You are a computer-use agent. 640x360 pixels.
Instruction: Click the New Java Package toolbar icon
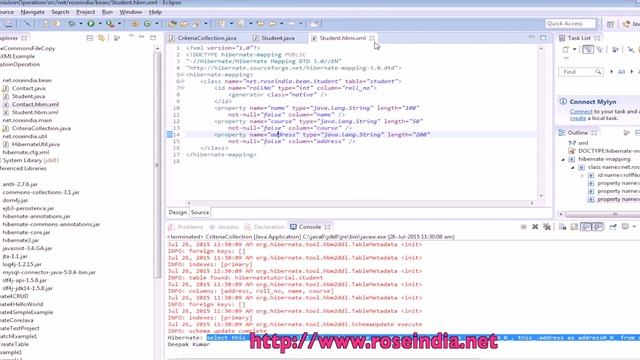(135, 24)
